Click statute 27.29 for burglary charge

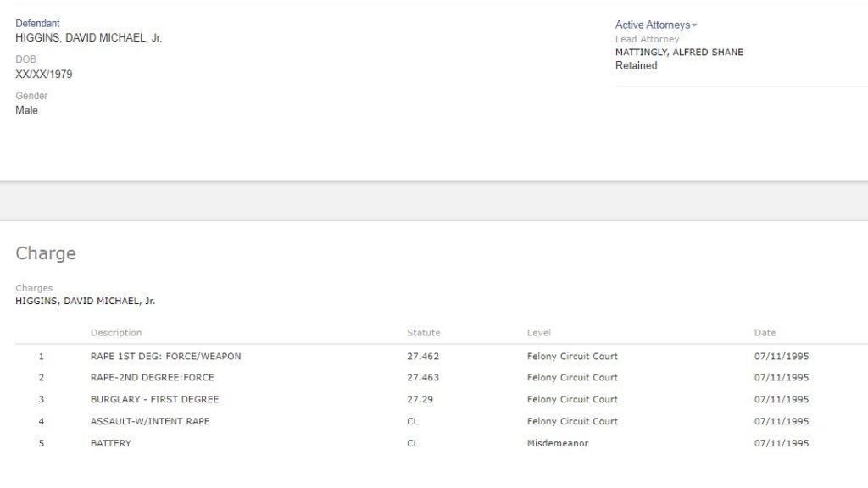pos(420,400)
